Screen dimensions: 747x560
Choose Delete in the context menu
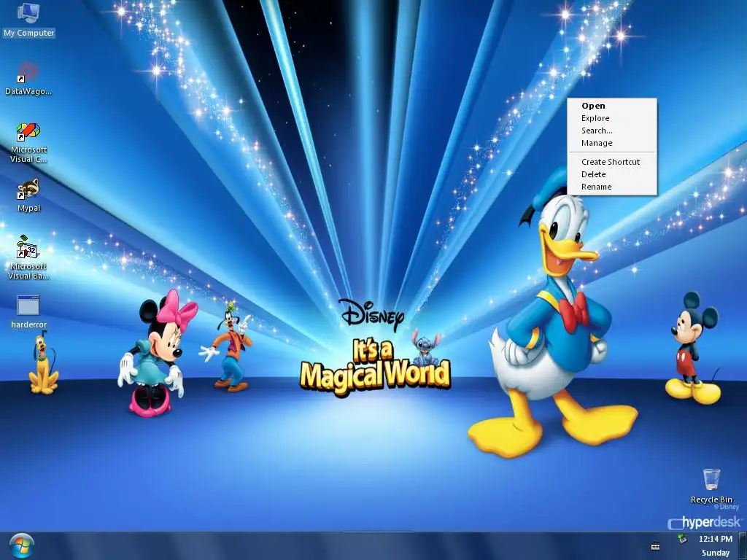(x=612, y=174)
